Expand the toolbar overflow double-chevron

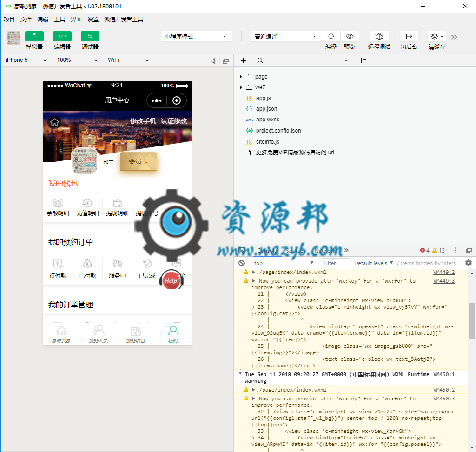click(454, 37)
